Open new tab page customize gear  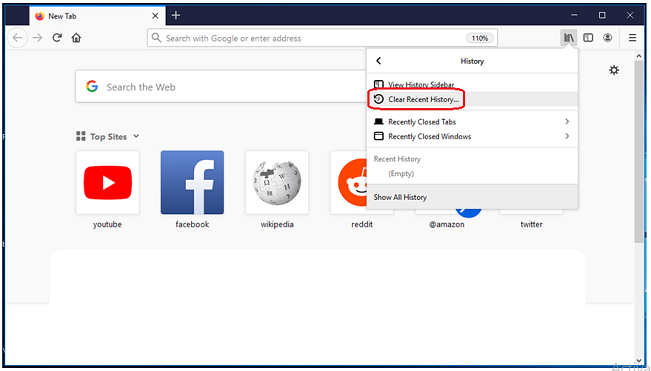(614, 70)
